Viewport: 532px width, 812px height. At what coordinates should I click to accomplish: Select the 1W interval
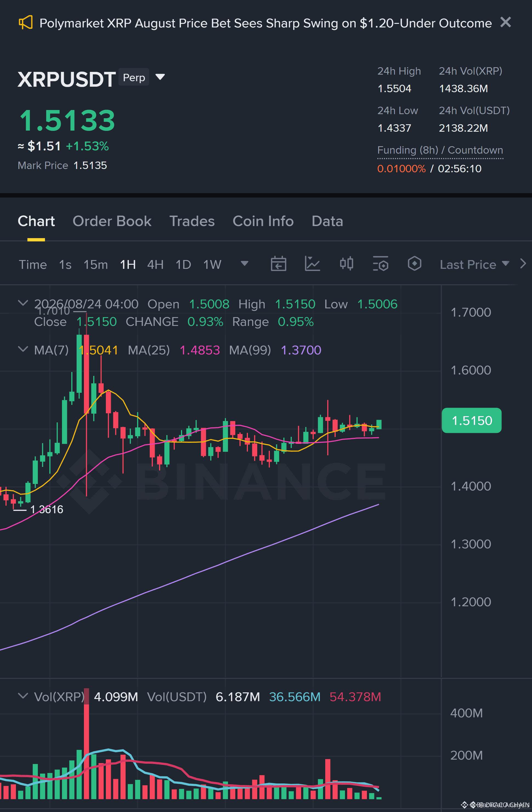pos(212,264)
